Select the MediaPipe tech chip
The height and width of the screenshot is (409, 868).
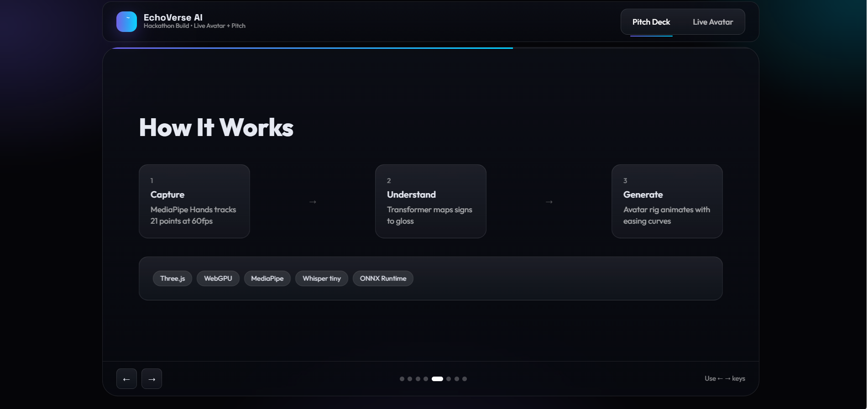(267, 278)
